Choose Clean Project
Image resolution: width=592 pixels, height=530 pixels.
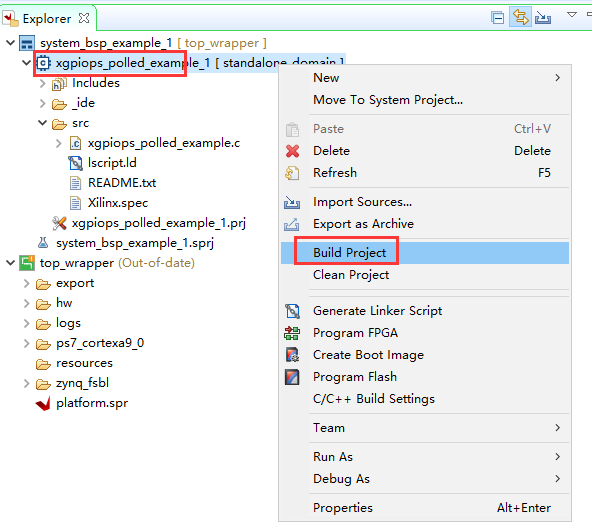[425, 275]
